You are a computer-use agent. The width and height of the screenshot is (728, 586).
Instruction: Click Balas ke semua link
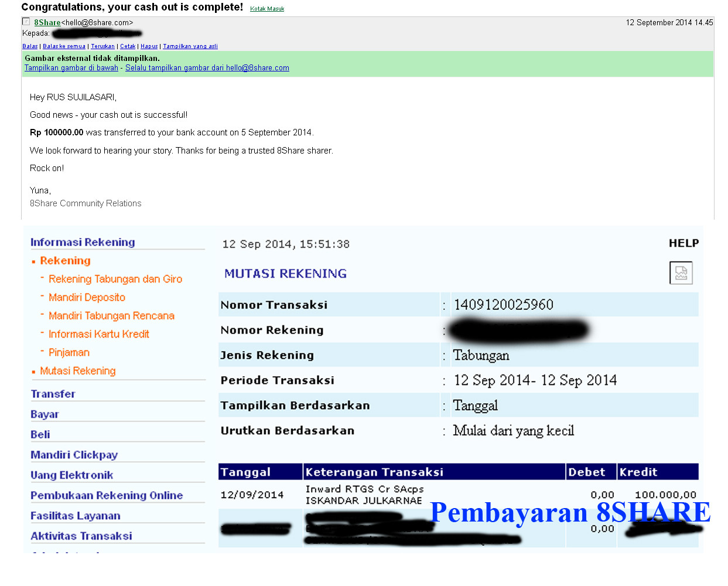tap(64, 46)
